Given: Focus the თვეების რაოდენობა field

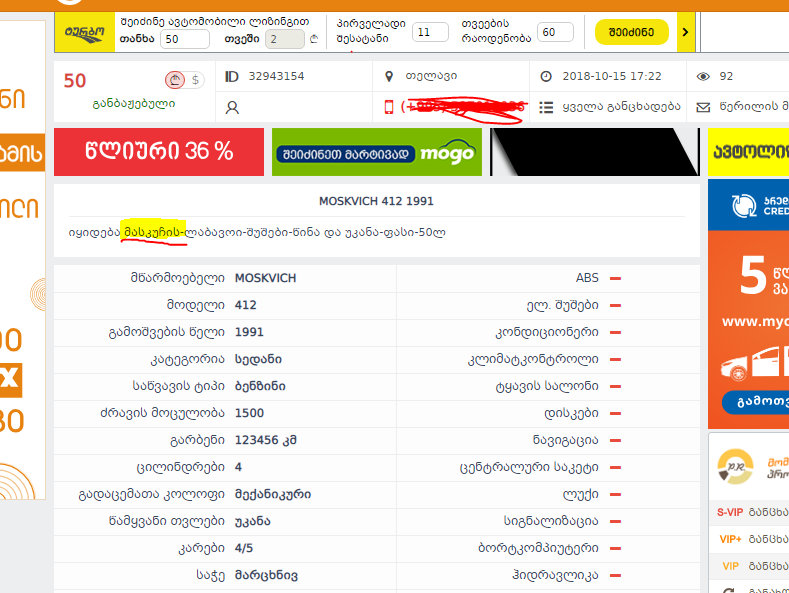Looking at the screenshot, I should [555, 32].
